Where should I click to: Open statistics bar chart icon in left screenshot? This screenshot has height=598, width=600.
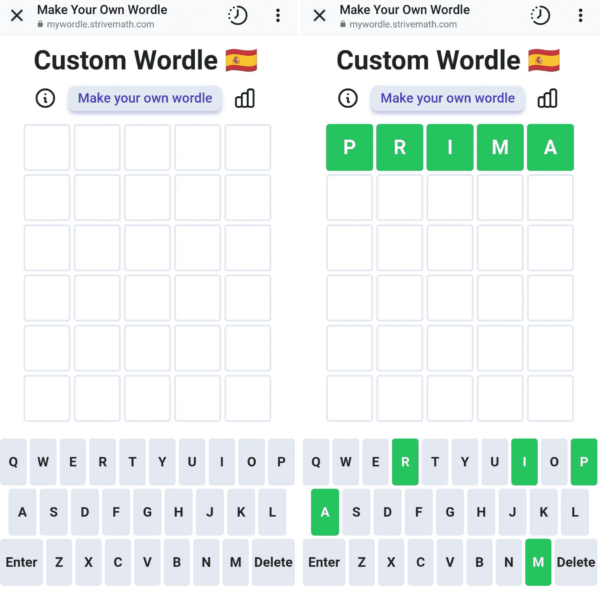pos(245,98)
